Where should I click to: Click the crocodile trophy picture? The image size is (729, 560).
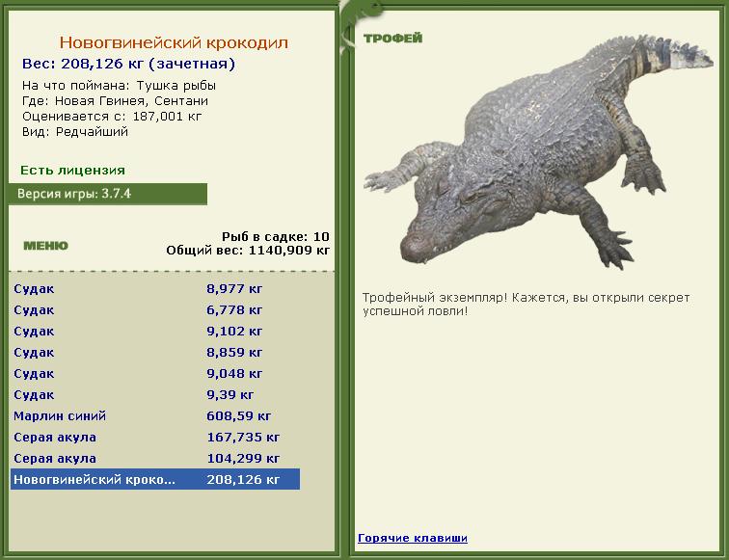tap(538, 152)
